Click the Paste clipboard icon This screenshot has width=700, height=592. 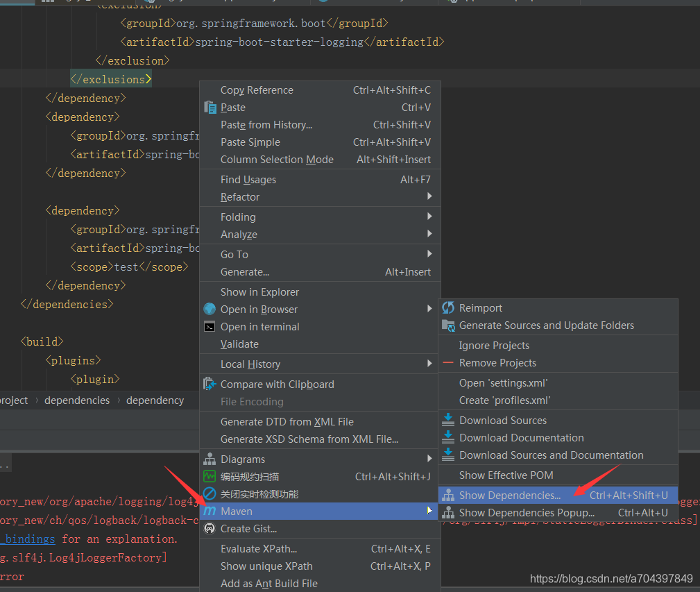click(210, 108)
